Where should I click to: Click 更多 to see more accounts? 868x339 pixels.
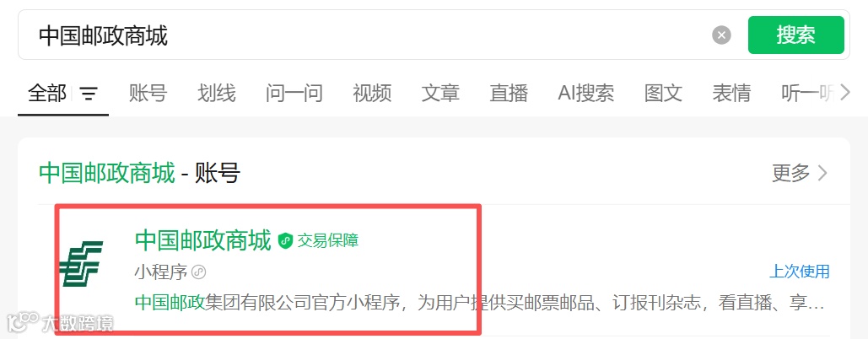(x=791, y=173)
